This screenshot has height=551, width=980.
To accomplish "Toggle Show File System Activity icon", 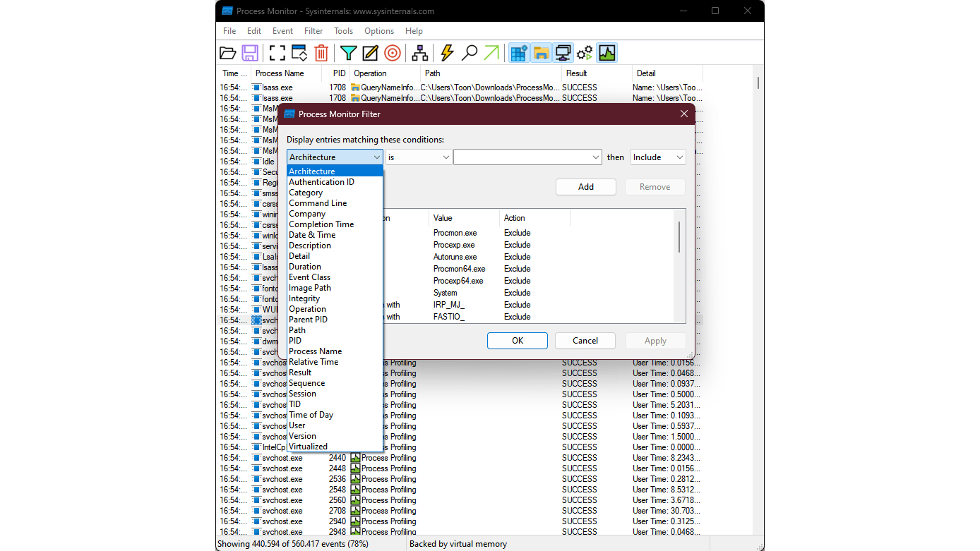I will point(541,53).
